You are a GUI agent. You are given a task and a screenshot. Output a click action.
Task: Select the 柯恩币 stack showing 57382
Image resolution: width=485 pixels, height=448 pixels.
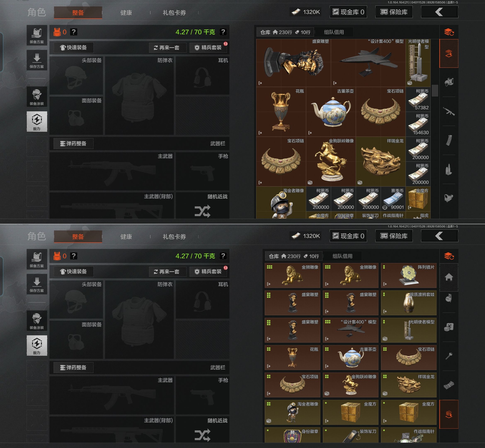point(418,99)
